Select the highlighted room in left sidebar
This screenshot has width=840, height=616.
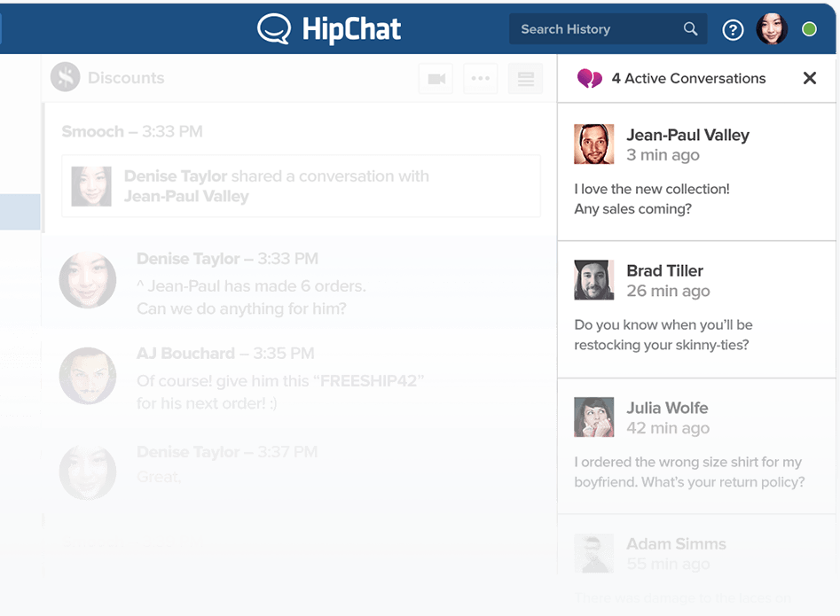[20, 212]
